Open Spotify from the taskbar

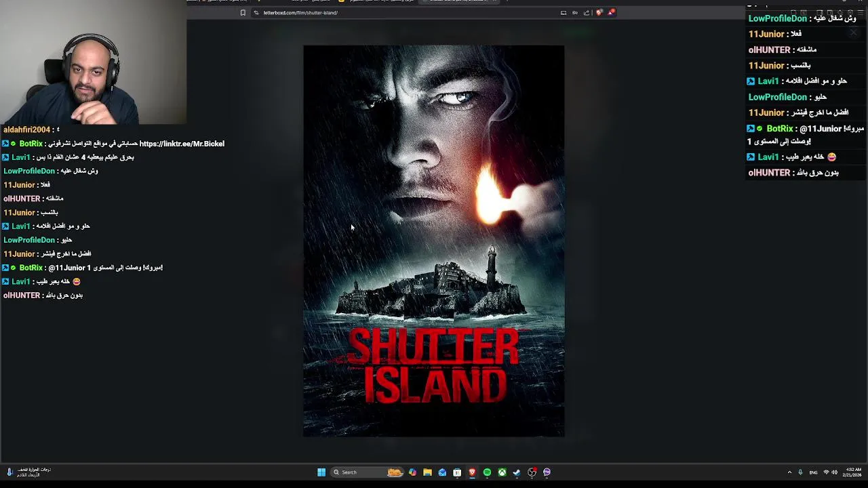[487, 472]
